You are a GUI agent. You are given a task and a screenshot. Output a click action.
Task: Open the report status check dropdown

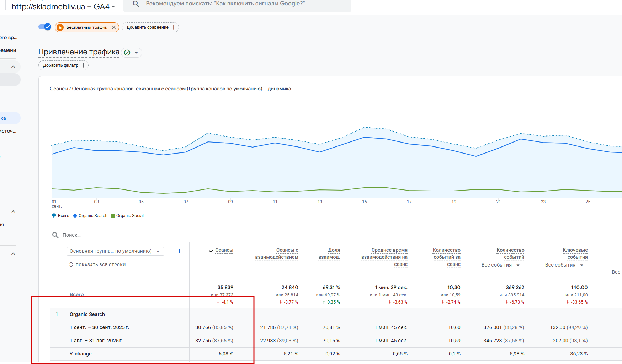click(x=132, y=53)
